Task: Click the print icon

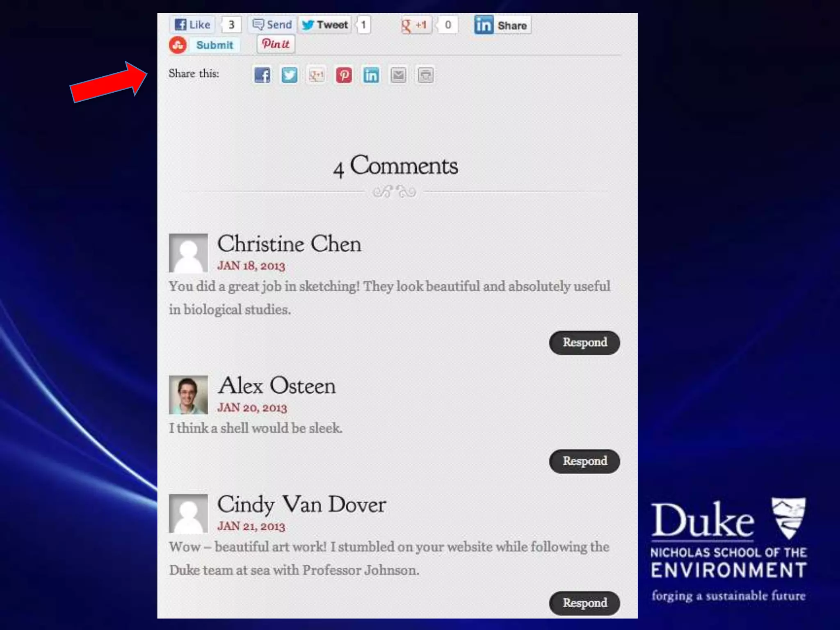Action: (425, 75)
